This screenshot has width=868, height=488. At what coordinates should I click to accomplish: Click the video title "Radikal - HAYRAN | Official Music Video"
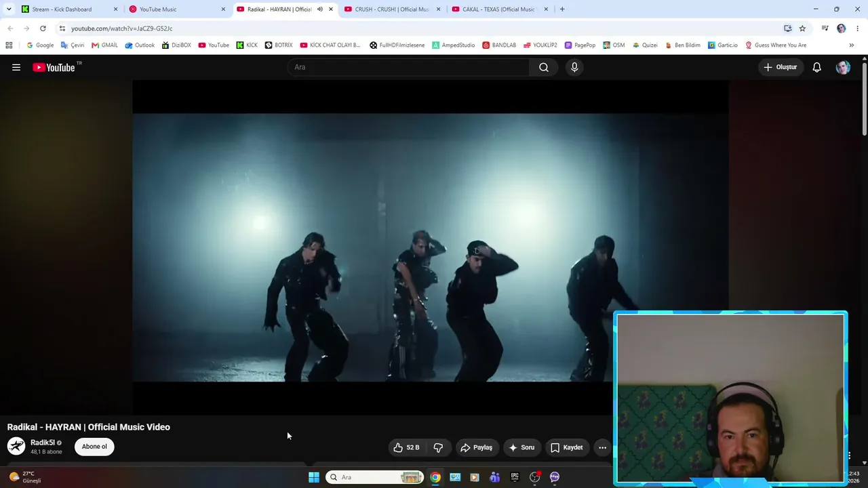coord(89,427)
